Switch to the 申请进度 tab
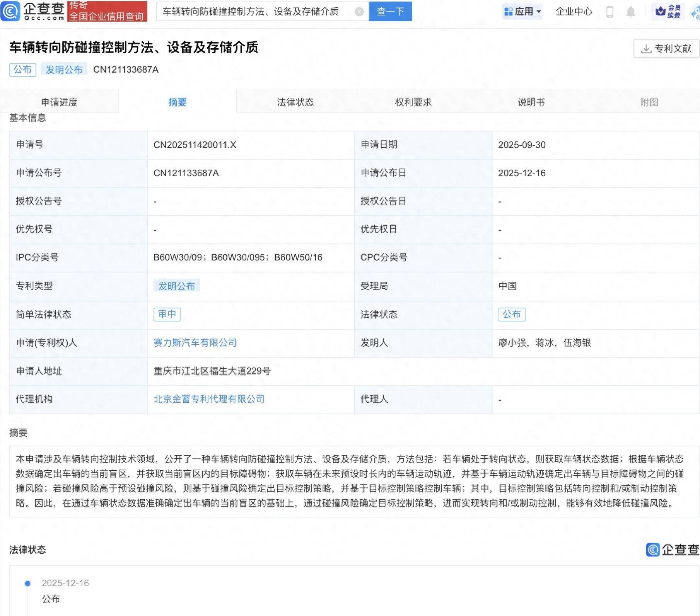The image size is (700, 616). coord(59,102)
